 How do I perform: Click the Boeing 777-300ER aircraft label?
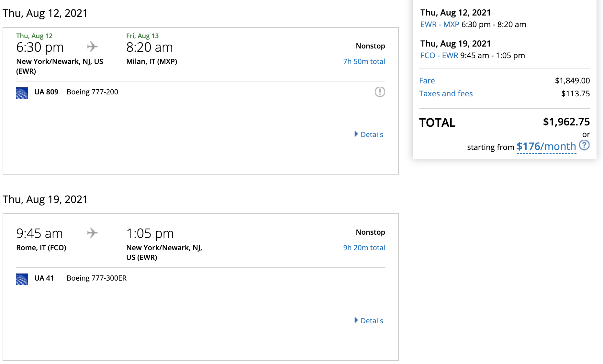(x=96, y=278)
